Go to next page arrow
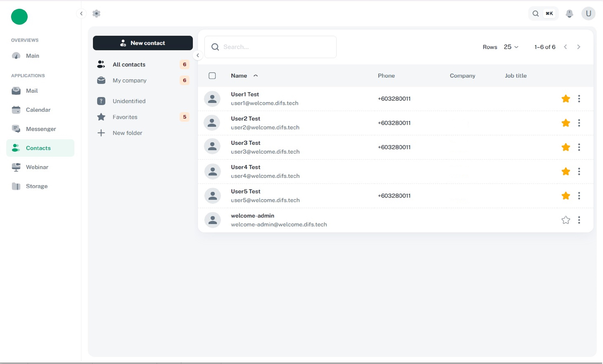Screen dimensions: 603x364 click(x=579, y=47)
